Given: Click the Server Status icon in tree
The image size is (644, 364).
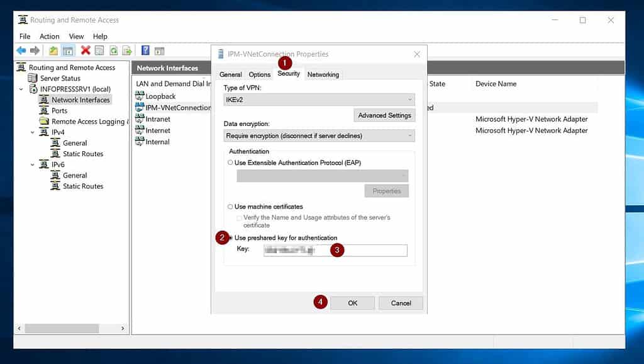Looking at the screenshot, I should click(33, 77).
